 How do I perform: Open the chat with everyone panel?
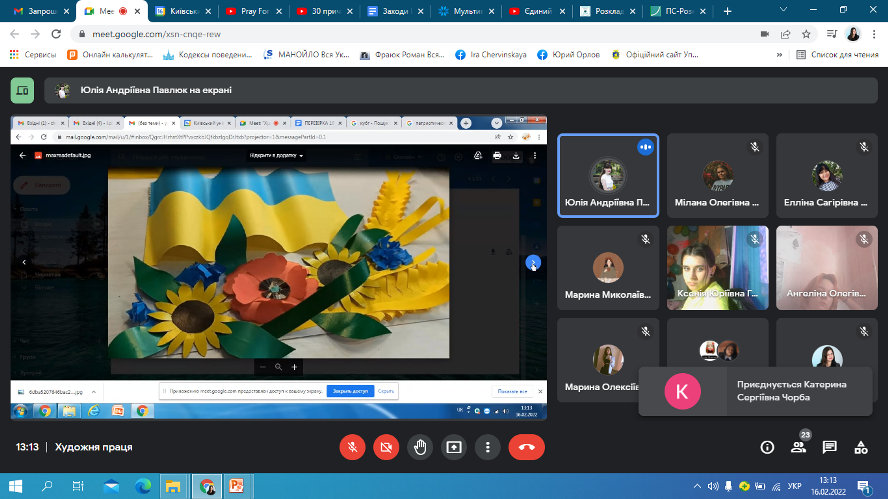click(x=829, y=447)
